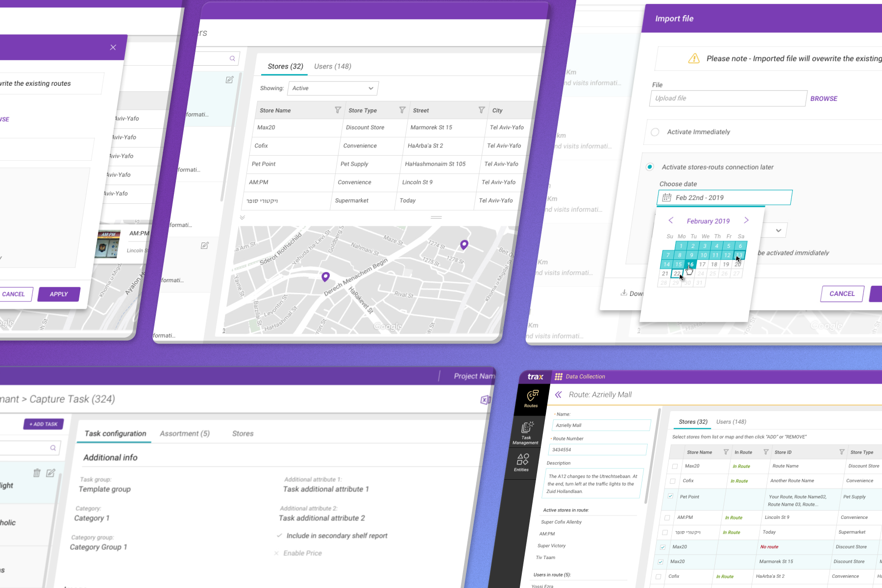Click the Upload file input field

pyautogui.click(x=728, y=98)
